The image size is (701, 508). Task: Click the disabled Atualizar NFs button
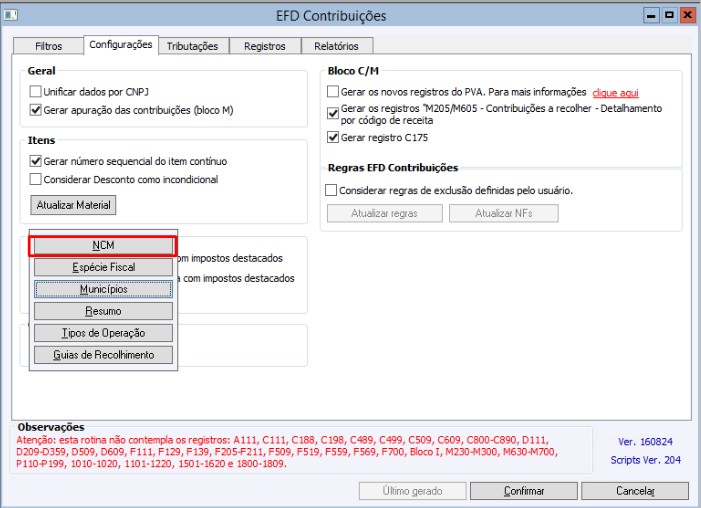click(x=503, y=213)
